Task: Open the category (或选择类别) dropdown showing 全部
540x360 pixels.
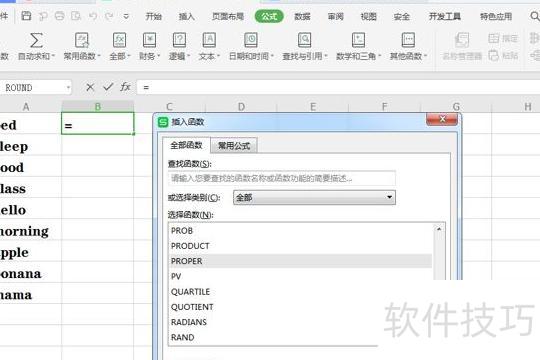Action: (314, 198)
